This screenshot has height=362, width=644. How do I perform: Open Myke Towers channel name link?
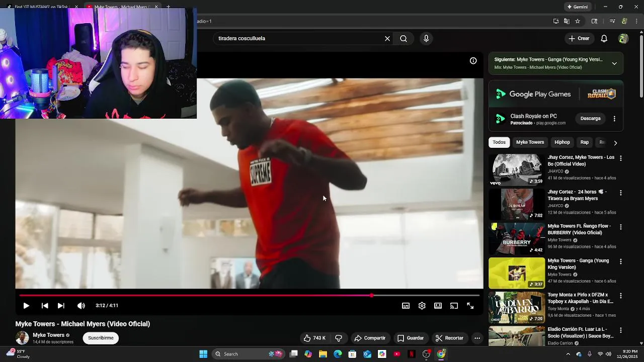pyautogui.click(x=48, y=335)
